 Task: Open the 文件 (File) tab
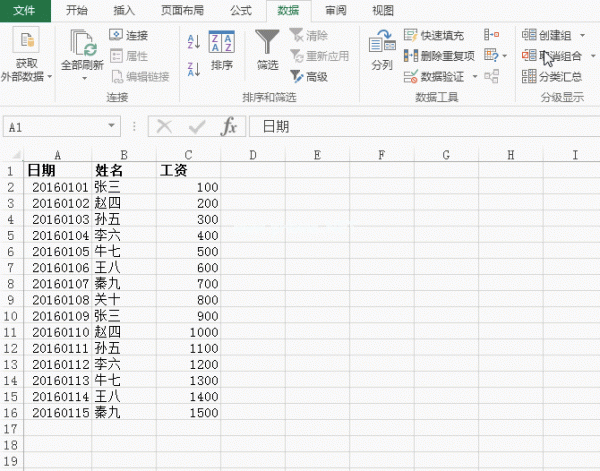[24, 10]
